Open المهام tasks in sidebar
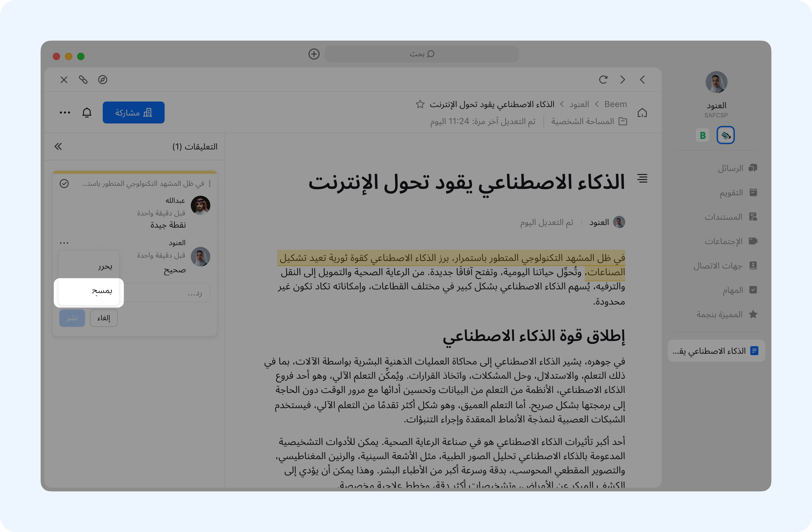812x532 pixels. [x=739, y=290]
